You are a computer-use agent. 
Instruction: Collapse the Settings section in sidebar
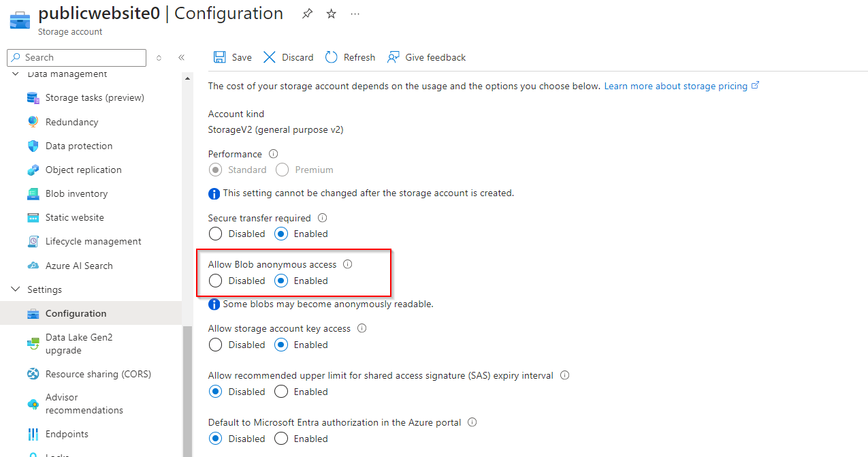point(16,289)
